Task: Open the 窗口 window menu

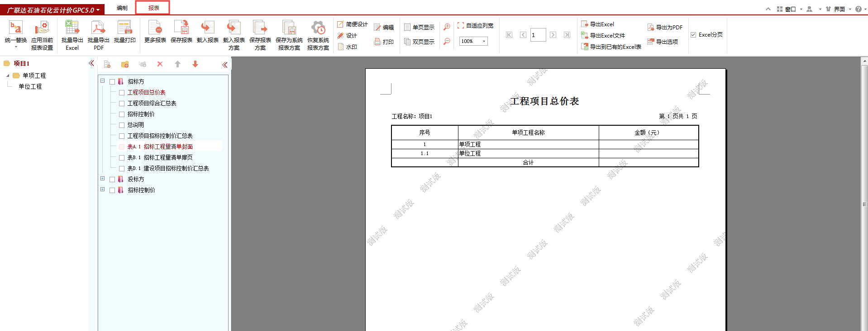Action: click(x=790, y=9)
